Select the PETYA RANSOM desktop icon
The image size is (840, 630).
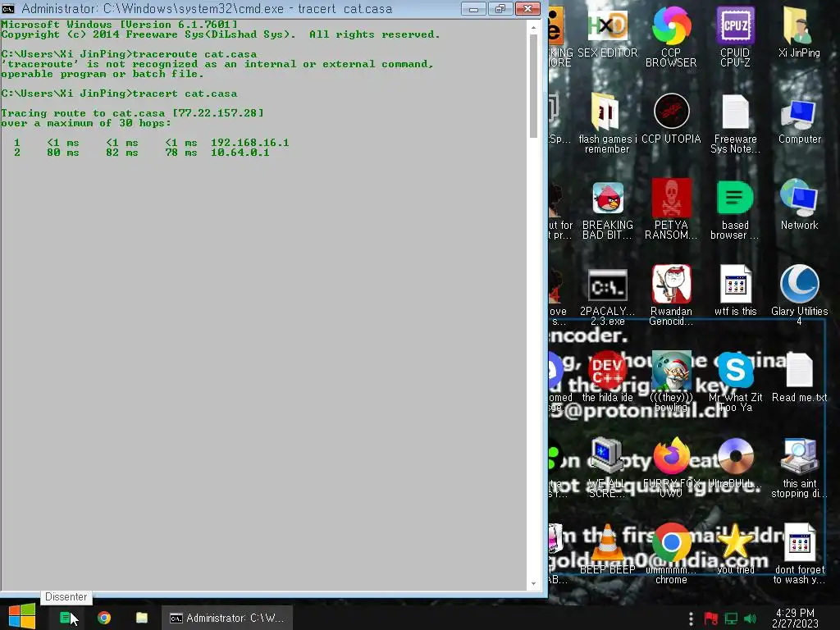(671, 210)
